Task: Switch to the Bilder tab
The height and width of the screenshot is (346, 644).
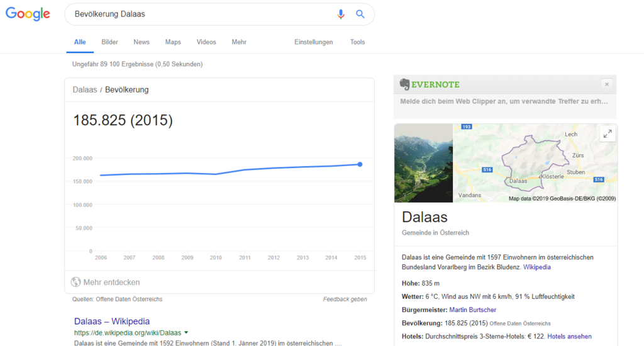Action: click(x=109, y=42)
